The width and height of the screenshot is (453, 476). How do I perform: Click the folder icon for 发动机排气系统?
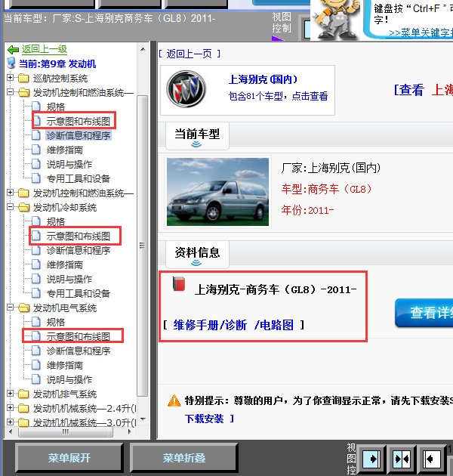click(23, 394)
